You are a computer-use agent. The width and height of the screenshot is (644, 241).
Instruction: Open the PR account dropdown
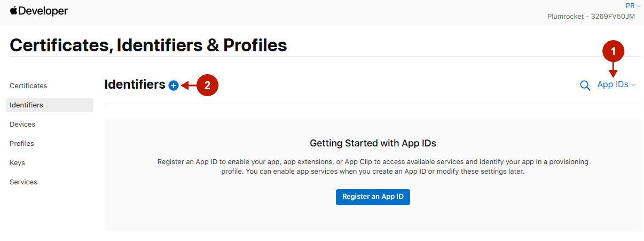[x=633, y=5]
